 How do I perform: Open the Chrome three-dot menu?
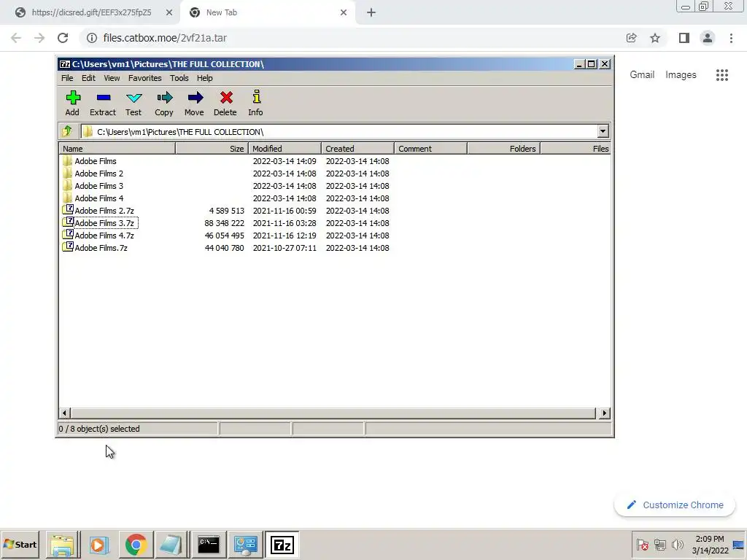[x=731, y=38]
